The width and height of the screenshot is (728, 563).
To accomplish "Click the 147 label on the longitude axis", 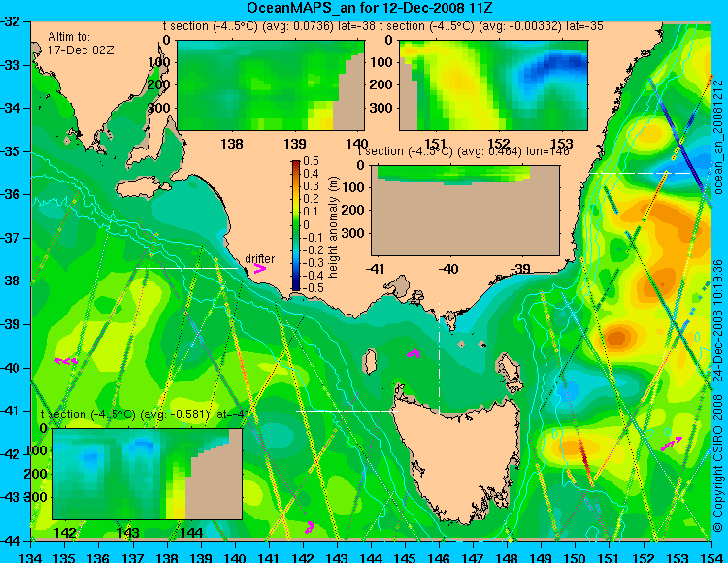I will 473,557.
